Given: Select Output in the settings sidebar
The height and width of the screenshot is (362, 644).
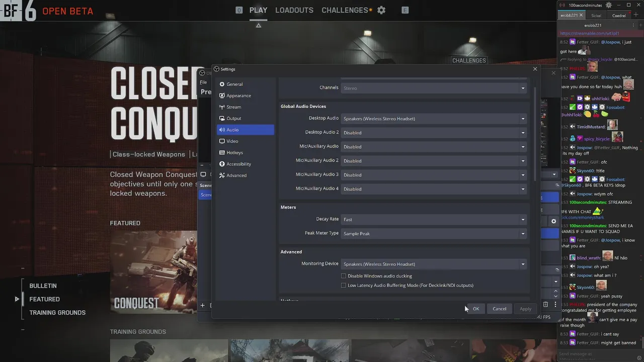Looking at the screenshot, I should pyautogui.click(x=245, y=119).
